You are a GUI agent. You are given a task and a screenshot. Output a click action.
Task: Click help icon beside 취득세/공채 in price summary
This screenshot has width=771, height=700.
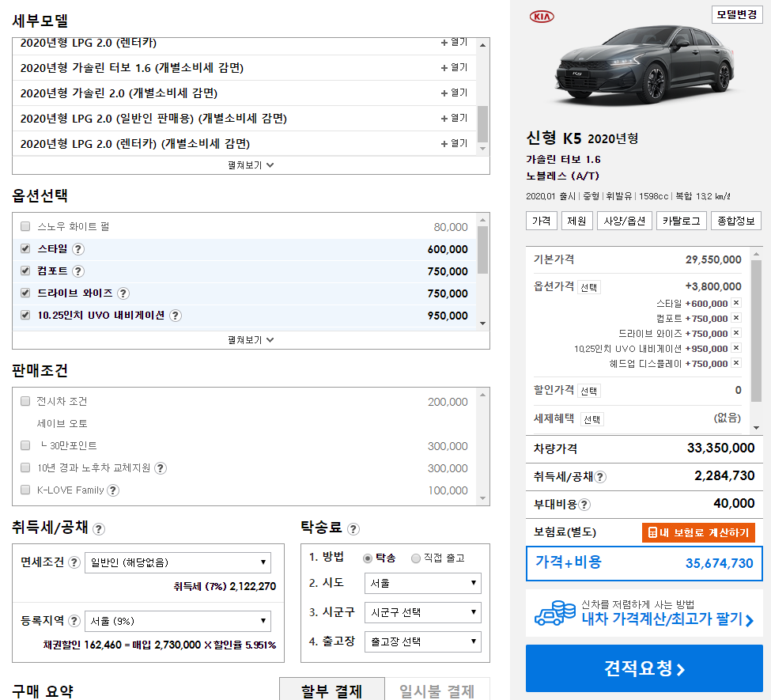point(600,477)
